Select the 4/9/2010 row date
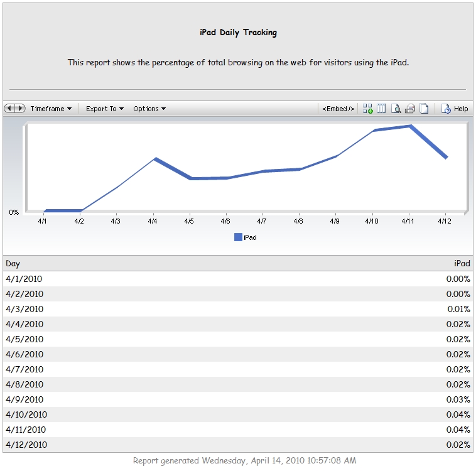Viewport: 476px width, 471px height. pos(24,399)
